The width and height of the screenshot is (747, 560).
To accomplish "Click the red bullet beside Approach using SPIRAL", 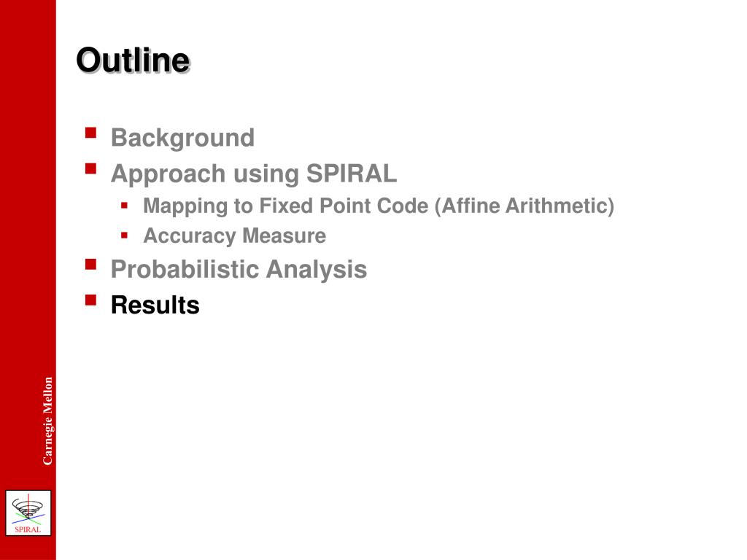I will (91, 168).
